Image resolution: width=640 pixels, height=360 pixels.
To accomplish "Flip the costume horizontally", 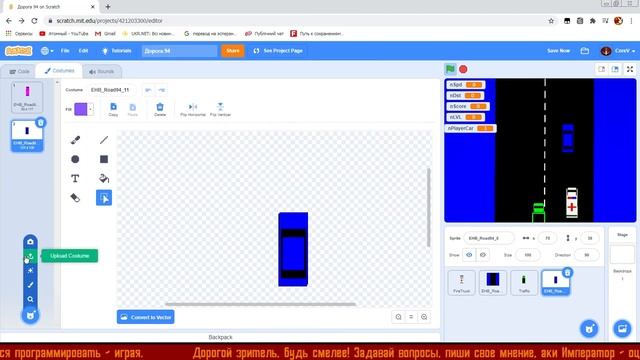I will coord(193,109).
